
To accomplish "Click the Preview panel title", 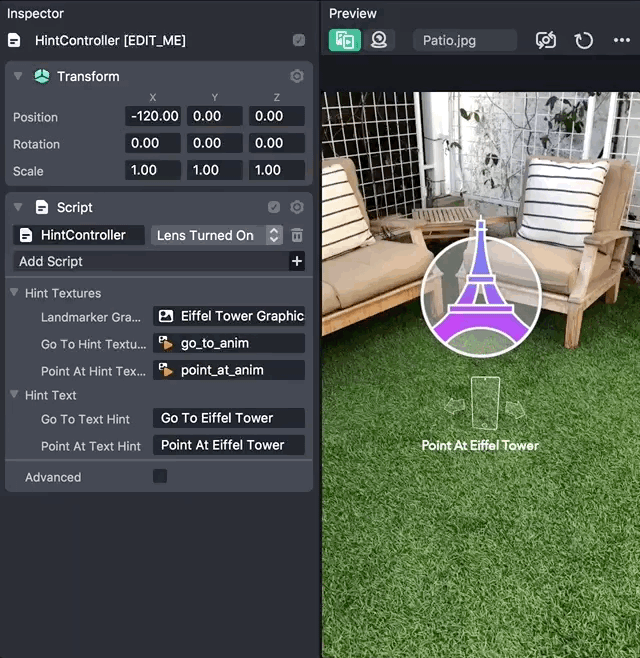I will pyautogui.click(x=353, y=13).
